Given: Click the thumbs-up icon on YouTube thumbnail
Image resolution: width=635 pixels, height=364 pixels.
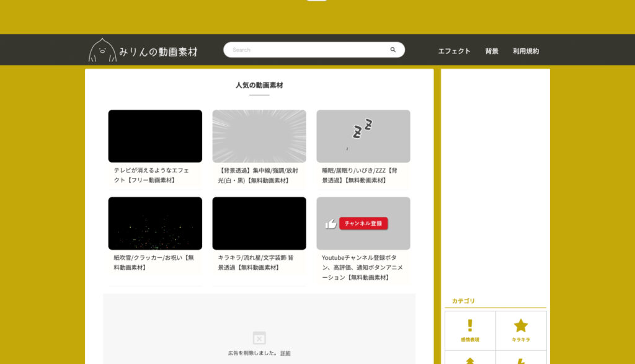Looking at the screenshot, I should [331, 224].
